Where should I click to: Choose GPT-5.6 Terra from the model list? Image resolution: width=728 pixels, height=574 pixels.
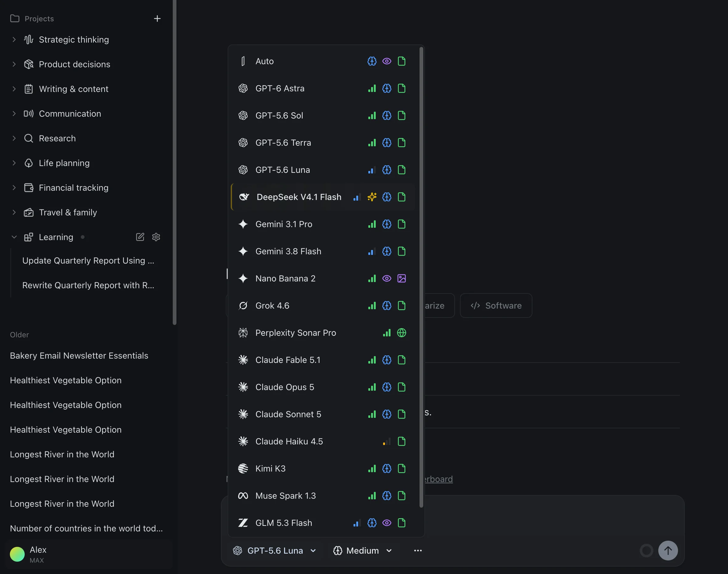pos(323,143)
